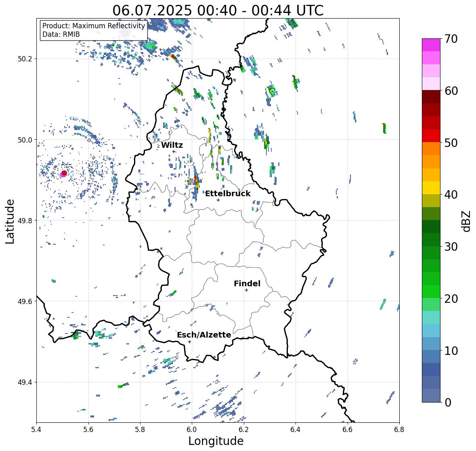
Task: Click the 6.4 longitude tick label
Action: tap(296, 430)
